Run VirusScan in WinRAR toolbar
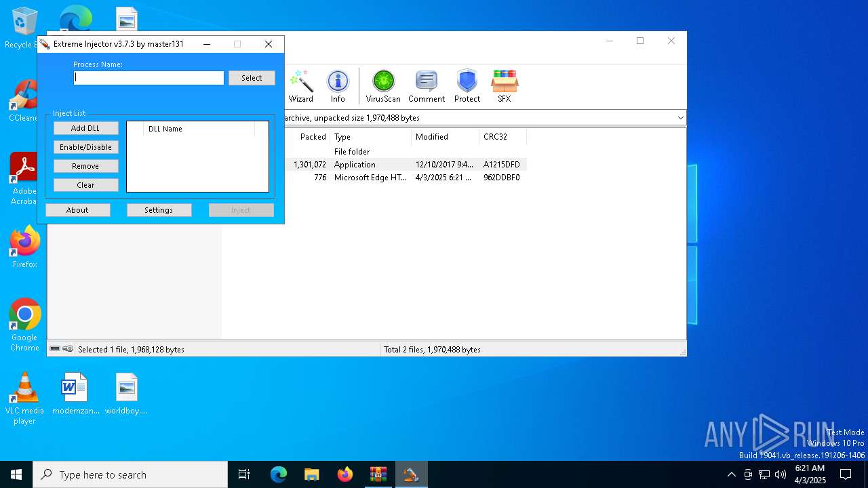The image size is (868, 488). coord(383,86)
